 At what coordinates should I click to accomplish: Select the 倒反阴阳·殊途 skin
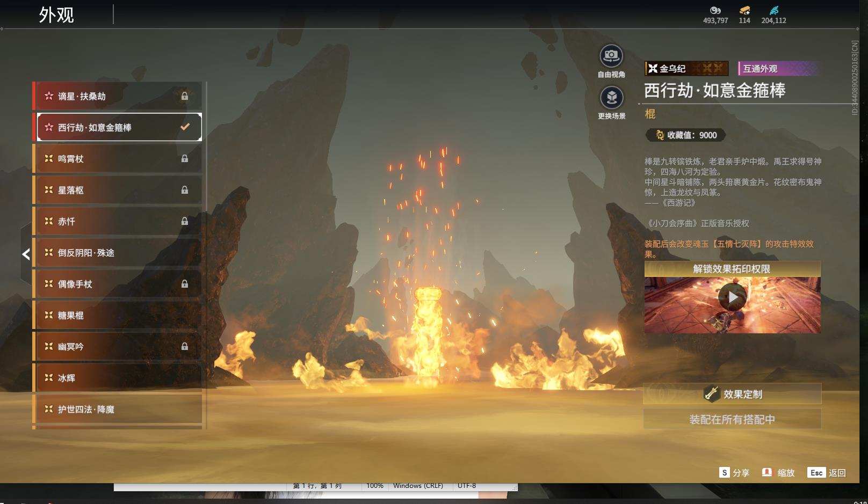pyautogui.click(x=117, y=252)
